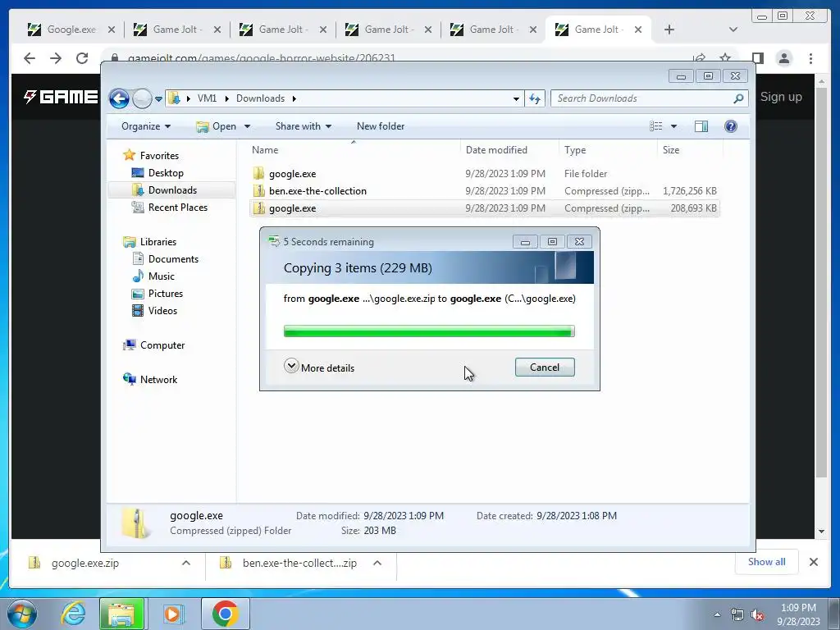Viewport: 840px width, 630px height.
Task: Bookmark this page with star icon
Action: (725, 58)
